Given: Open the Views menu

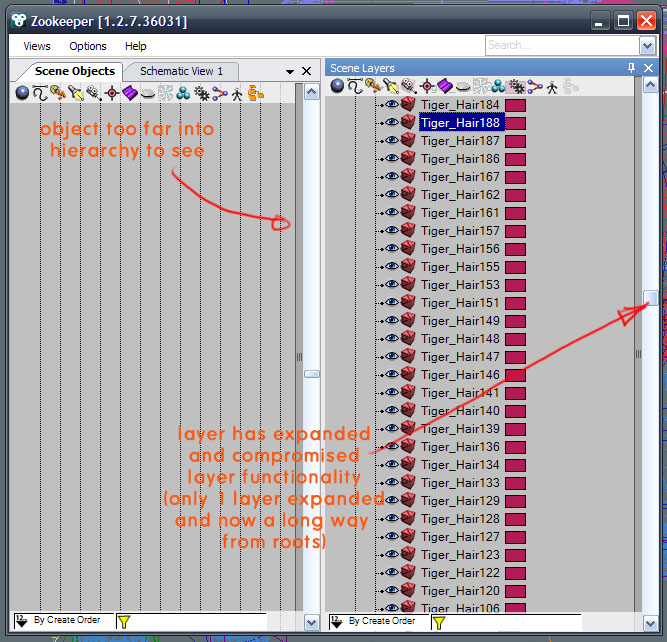Looking at the screenshot, I should pos(37,46).
